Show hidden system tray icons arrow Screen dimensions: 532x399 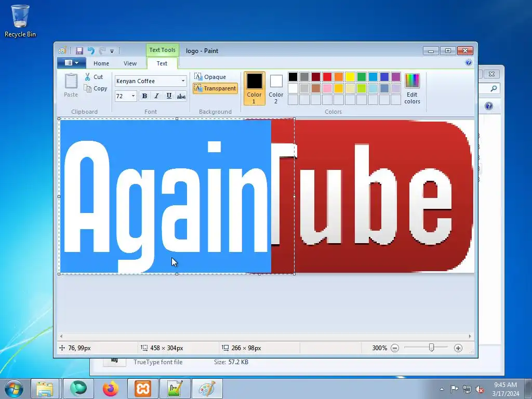click(x=442, y=389)
